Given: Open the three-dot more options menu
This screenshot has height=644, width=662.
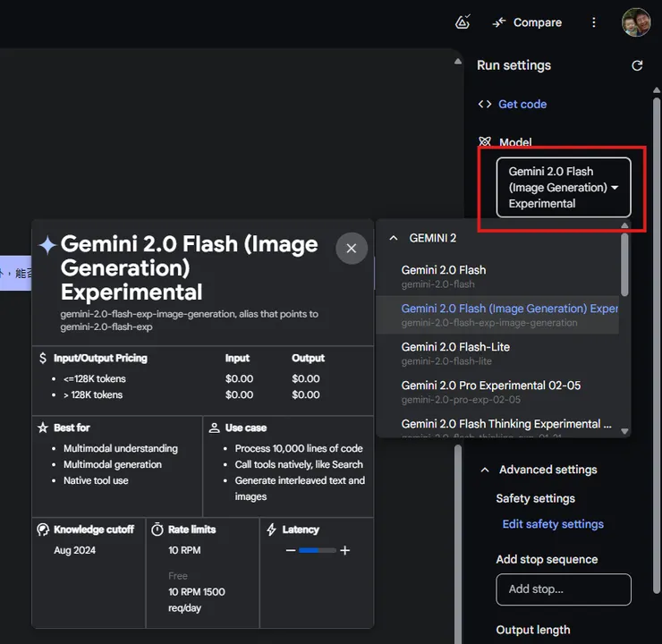Looking at the screenshot, I should point(594,22).
